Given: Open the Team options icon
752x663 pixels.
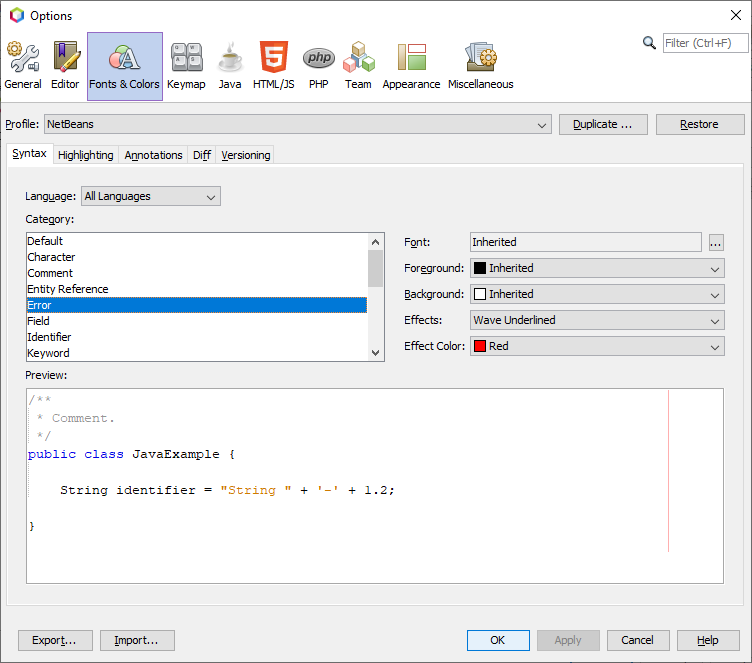Looking at the screenshot, I should (358, 66).
